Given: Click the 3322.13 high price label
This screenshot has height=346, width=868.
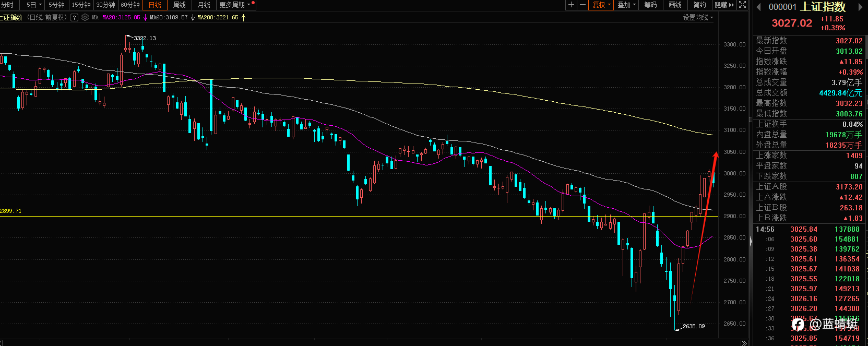Looking at the screenshot, I should tap(145, 38).
